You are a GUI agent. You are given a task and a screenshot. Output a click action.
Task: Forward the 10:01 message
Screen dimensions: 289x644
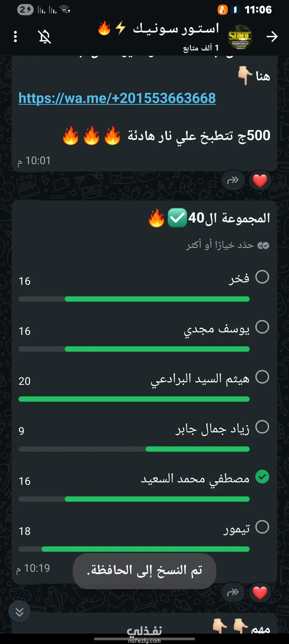click(x=233, y=180)
